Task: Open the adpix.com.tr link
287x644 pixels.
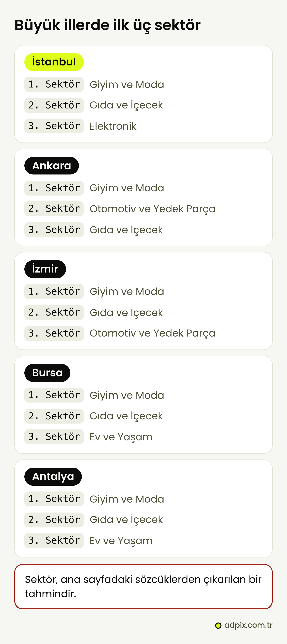Action: (248, 625)
